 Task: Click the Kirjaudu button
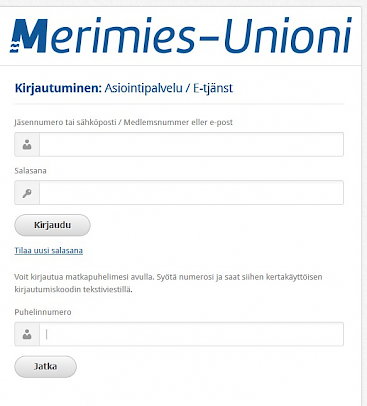tap(52, 225)
